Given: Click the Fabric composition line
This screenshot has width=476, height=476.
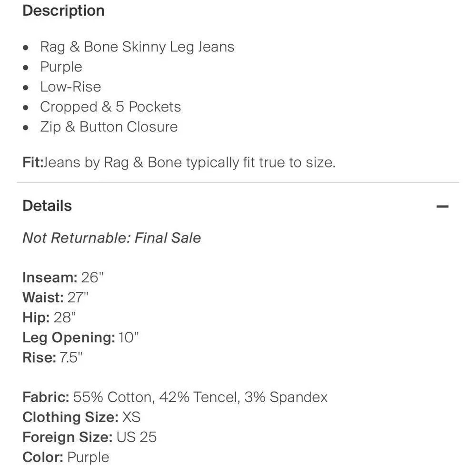Looking at the screenshot, I should tap(175, 397).
